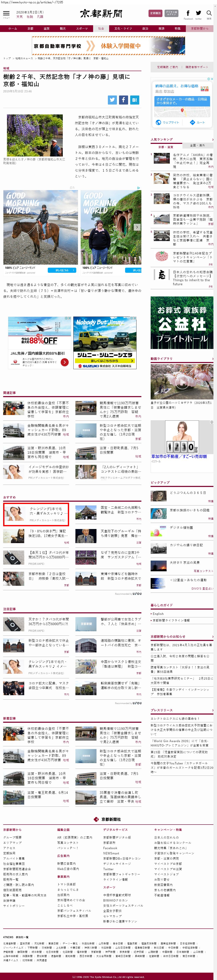Image resolution: width=217 pixels, height=980 pixels.
Task: Open 政治 navigation tab
Action: 145,29
